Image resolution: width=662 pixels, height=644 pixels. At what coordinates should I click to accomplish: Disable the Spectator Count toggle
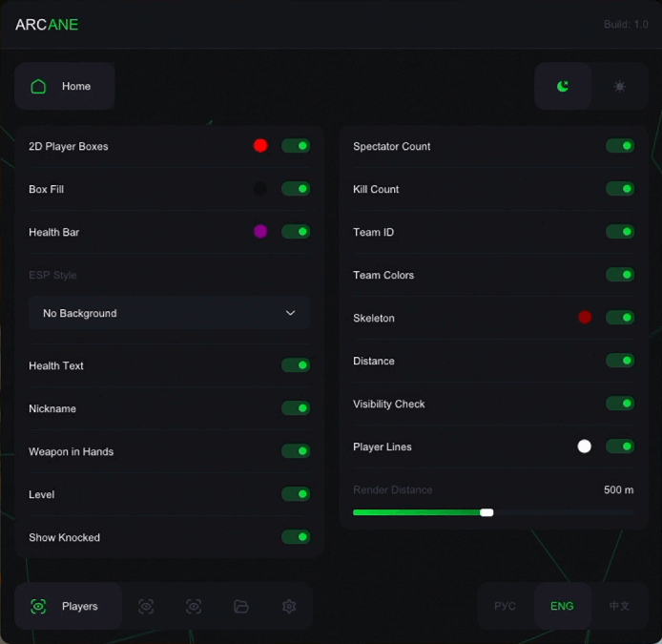620,146
